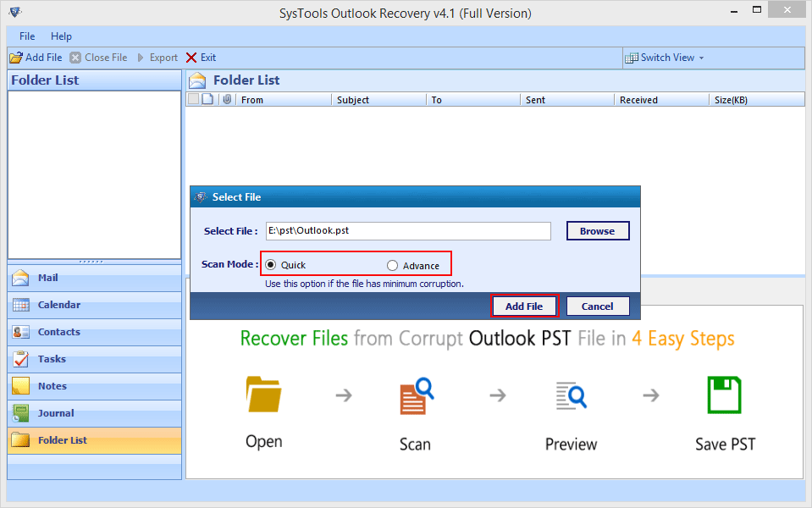Tick the select-all checkbox in column header
Viewport: 812px width, 508px height.
(x=194, y=99)
